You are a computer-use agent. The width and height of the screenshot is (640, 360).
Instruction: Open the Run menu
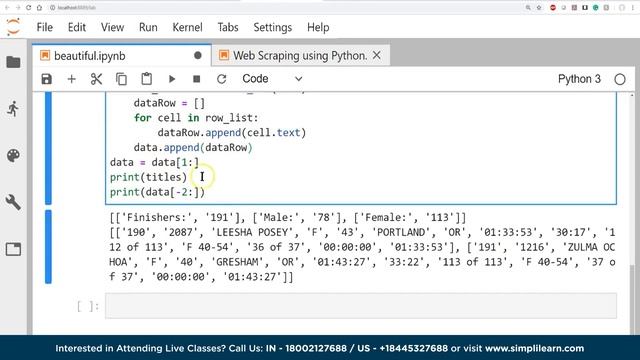tap(148, 27)
